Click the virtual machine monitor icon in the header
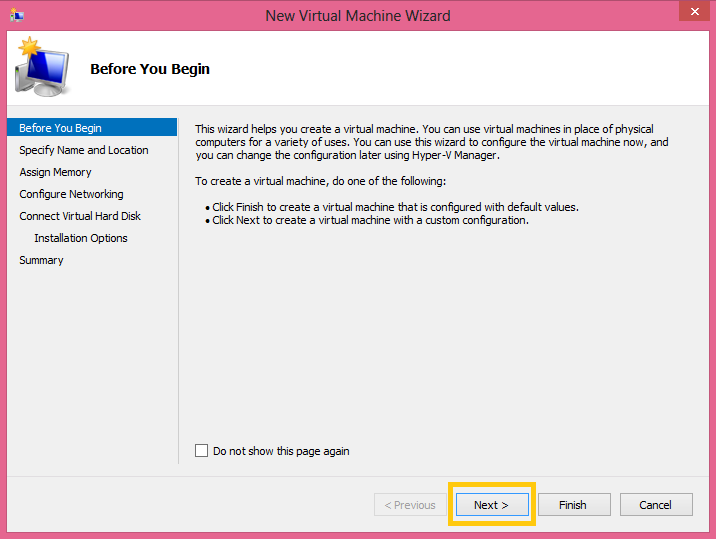The height and width of the screenshot is (539, 716). [42, 67]
